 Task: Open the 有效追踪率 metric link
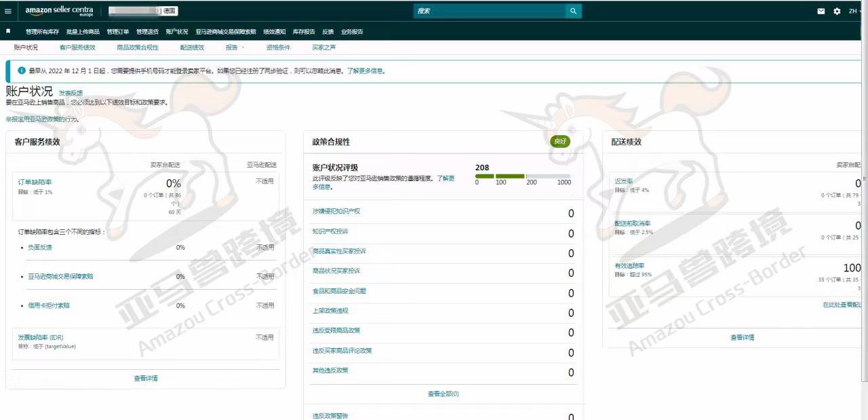click(629, 266)
